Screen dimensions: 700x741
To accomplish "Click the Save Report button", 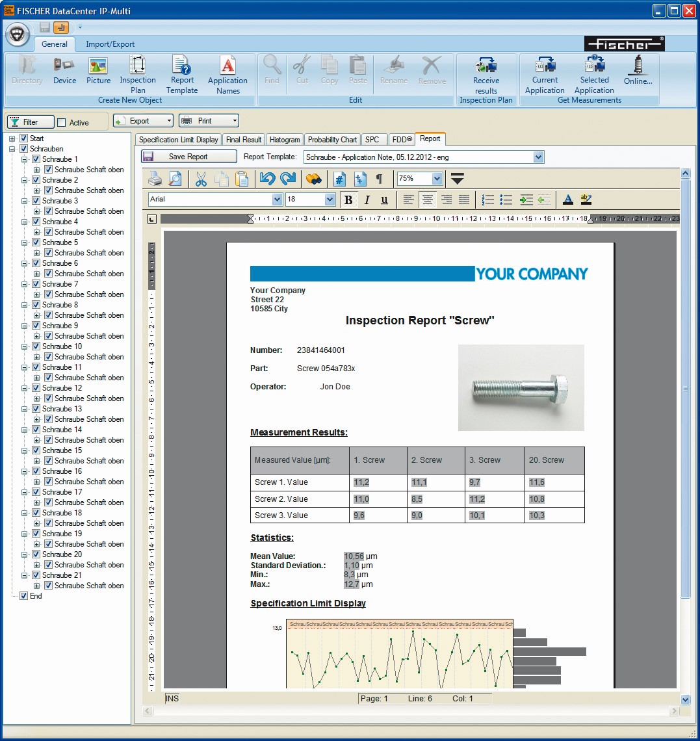I will coord(188,157).
